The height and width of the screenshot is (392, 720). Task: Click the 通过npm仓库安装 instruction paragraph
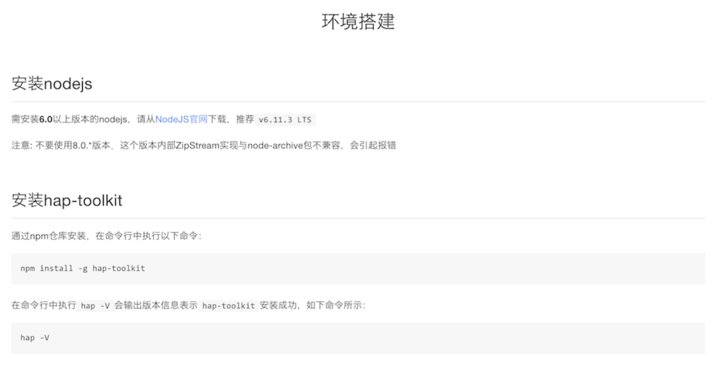(x=107, y=236)
